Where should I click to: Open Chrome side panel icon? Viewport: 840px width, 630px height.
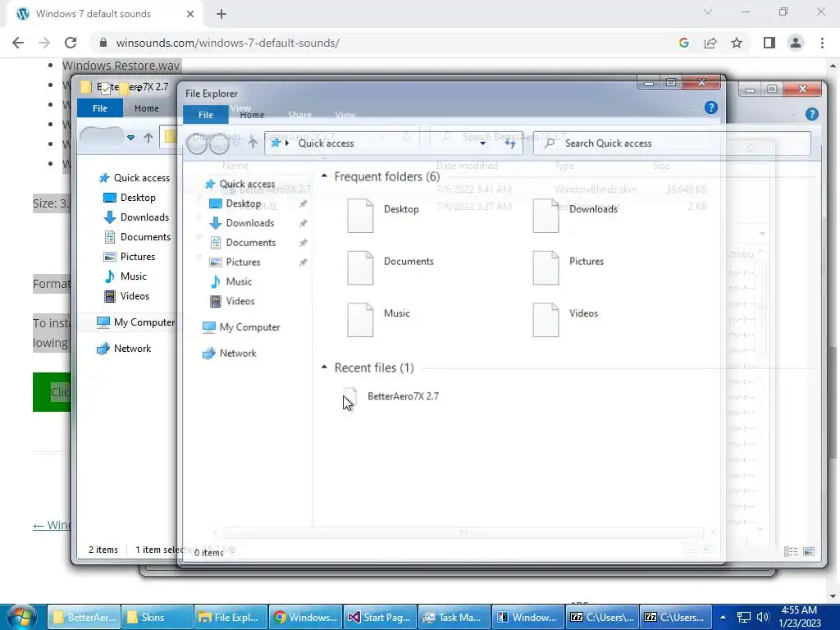769,43
